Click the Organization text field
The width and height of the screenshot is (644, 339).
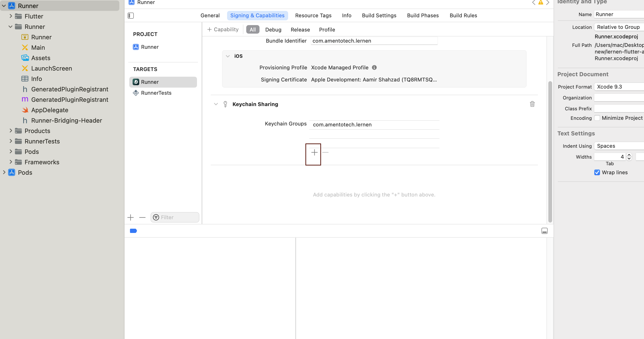click(x=619, y=98)
